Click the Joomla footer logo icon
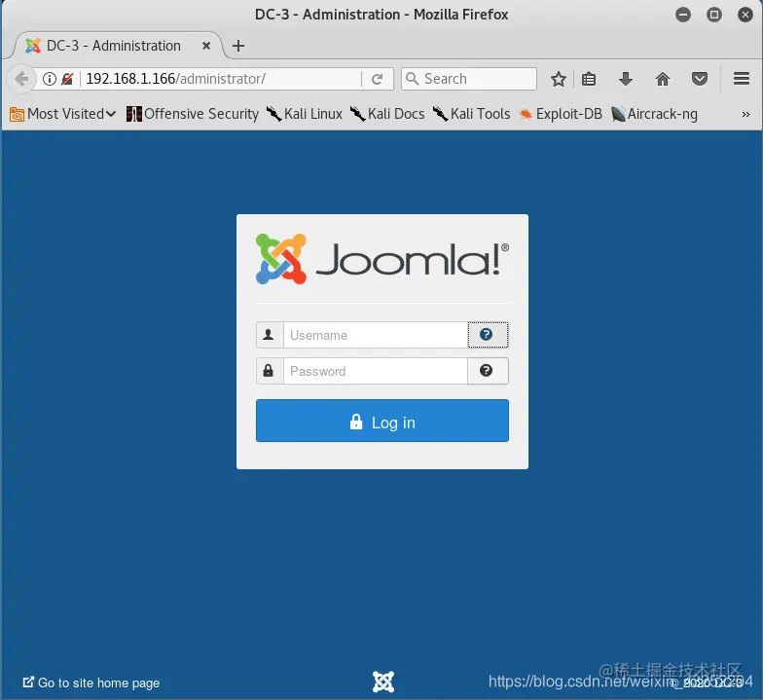Screen dimensions: 763x700 [383, 682]
